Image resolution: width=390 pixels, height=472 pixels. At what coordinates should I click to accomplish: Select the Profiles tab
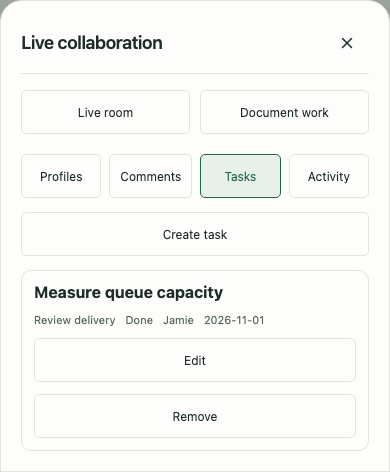coord(61,176)
